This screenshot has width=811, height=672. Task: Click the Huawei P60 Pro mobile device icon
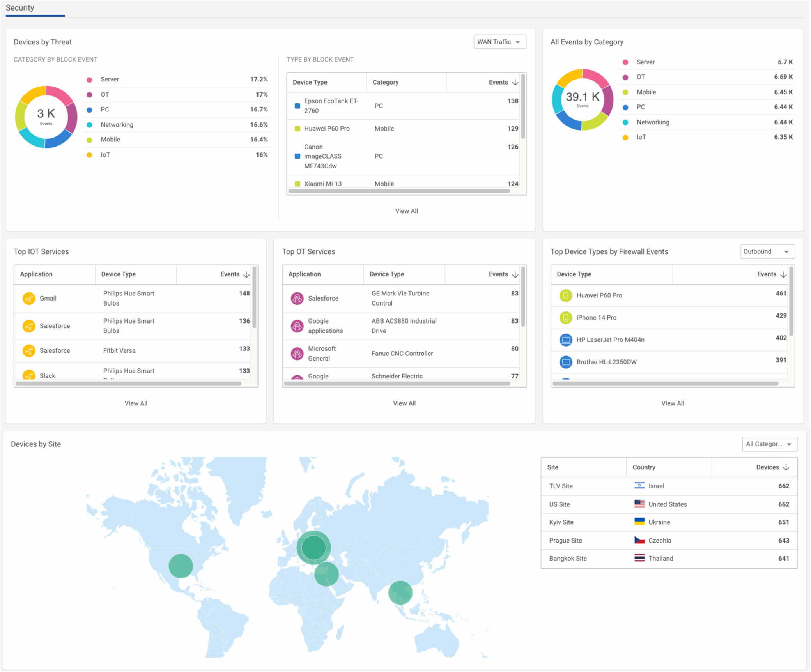click(566, 295)
